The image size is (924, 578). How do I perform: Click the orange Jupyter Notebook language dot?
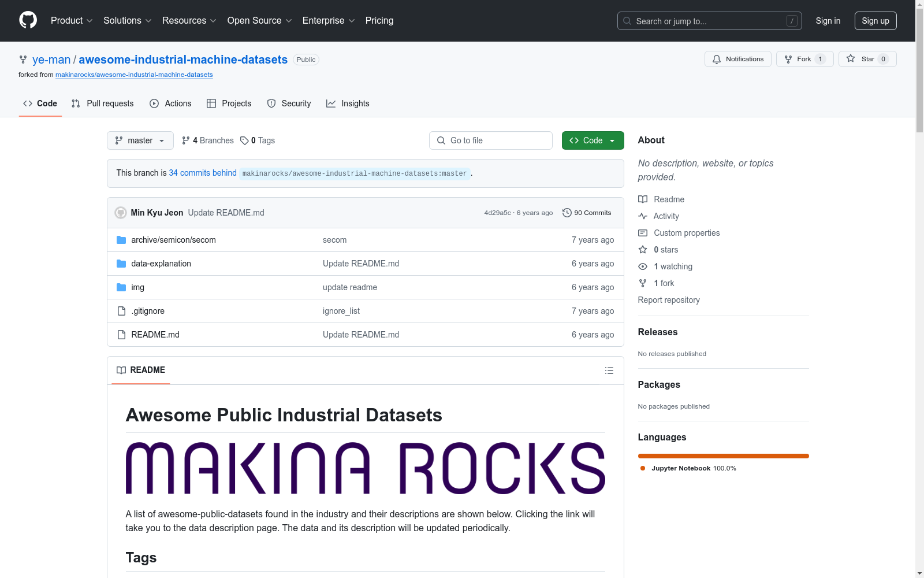(643, 468)
